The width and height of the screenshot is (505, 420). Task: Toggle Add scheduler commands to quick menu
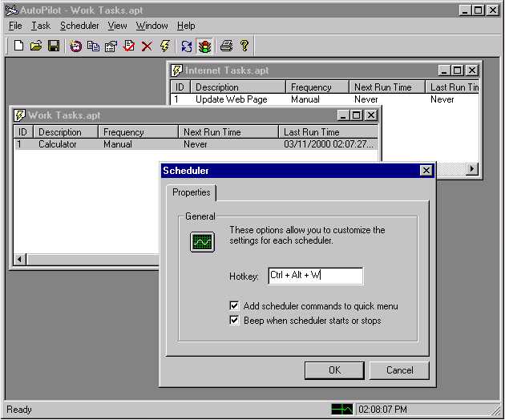click(234, 305)
